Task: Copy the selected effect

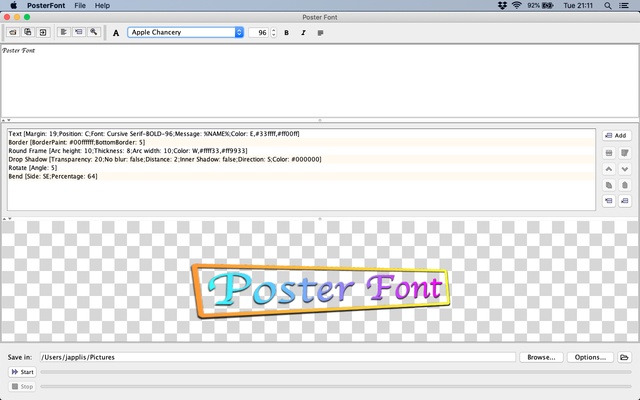Action: pyautogui.click(x=609, y=185)
